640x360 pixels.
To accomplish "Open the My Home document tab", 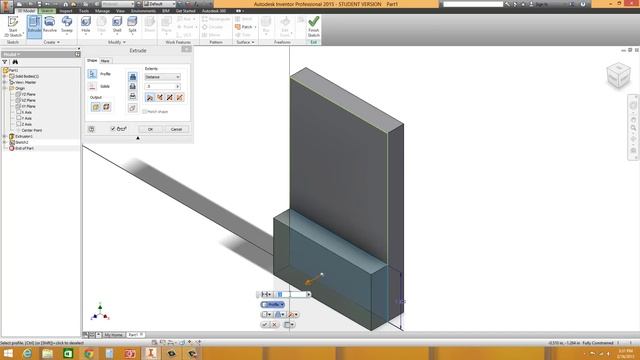I will tap(113, 335).
